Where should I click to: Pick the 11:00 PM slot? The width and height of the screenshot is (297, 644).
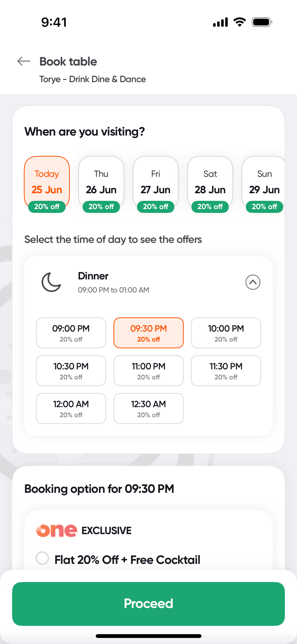(149, 371)
